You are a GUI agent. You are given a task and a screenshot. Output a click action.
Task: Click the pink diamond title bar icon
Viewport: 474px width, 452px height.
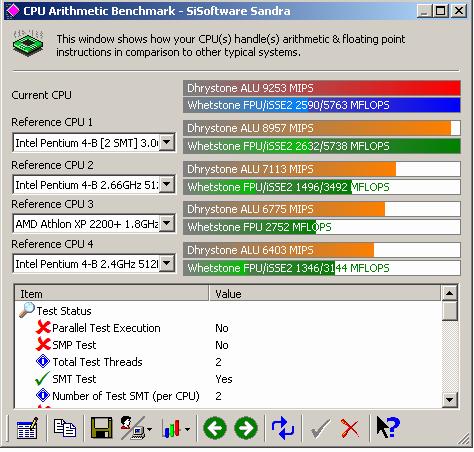click(13, 10)
